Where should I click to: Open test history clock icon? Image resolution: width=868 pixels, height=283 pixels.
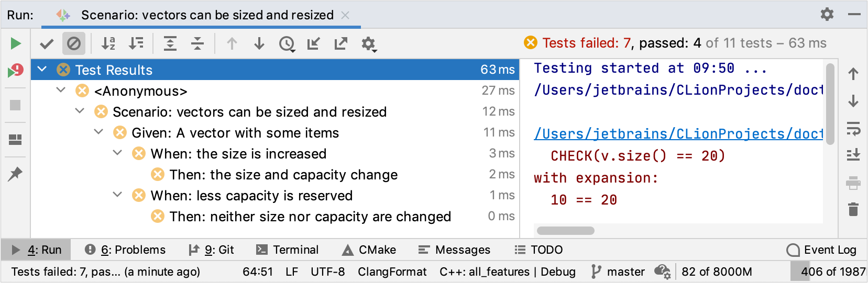287,44
